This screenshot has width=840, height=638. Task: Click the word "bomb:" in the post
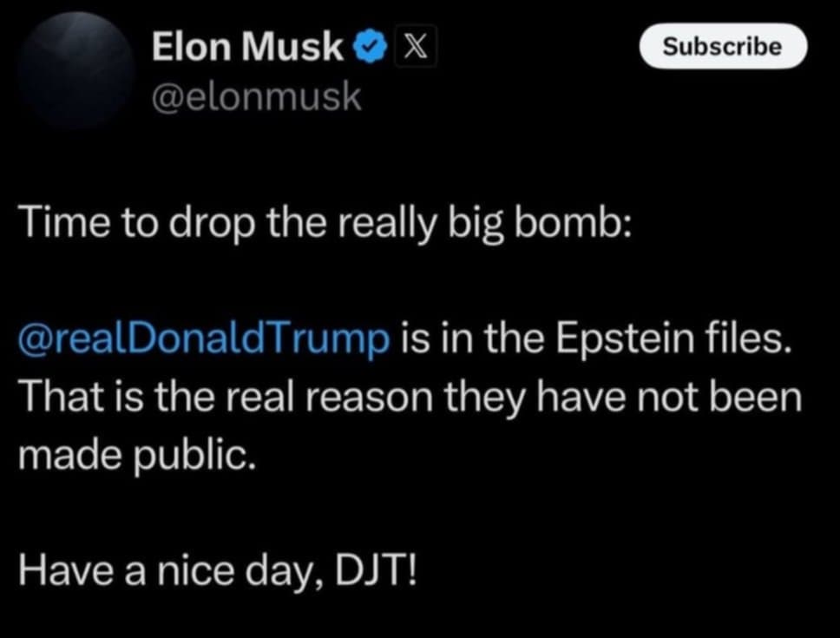pyautogui.click(x=572, y=222)
